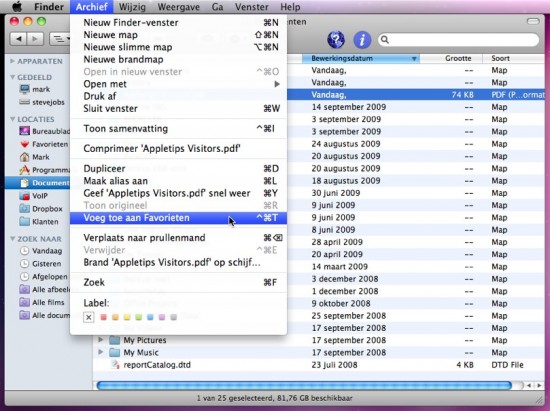Image resolution: width=550 pixels, height=411 pixels.
Task: Expand the APPARATEN sidebar section
Action: (12, 61)
